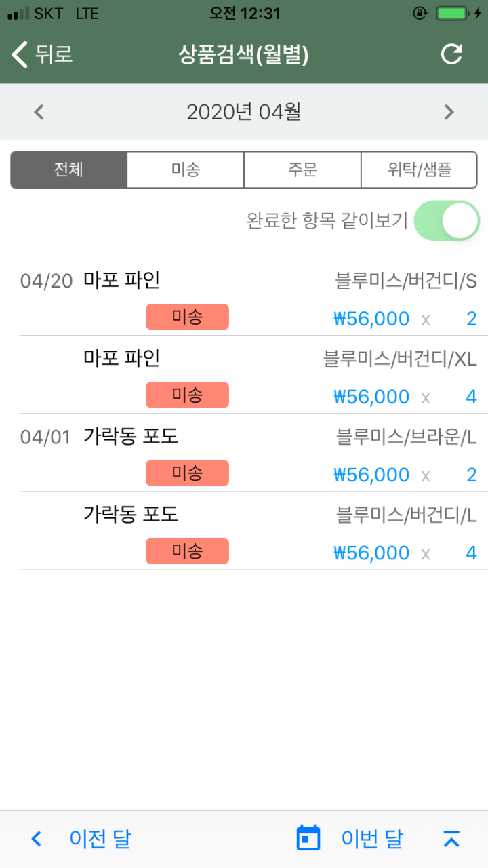Select the 전체 tab
The width and height of the screenshot is (488, 868).
coord(69,170)
